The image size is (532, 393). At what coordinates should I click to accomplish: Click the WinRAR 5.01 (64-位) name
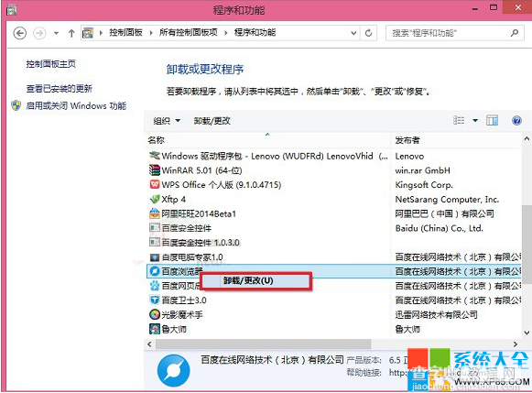tap(201, 170)
